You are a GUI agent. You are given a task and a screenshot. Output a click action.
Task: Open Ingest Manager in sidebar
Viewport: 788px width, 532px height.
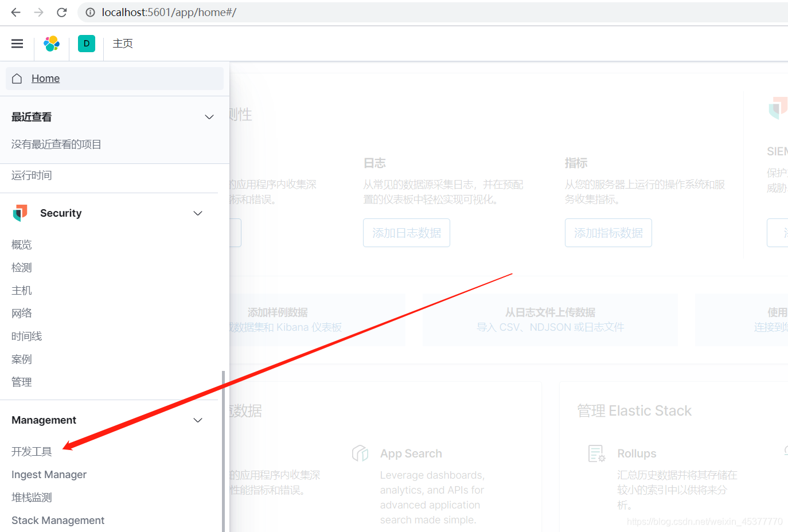[x=49, y=475]
